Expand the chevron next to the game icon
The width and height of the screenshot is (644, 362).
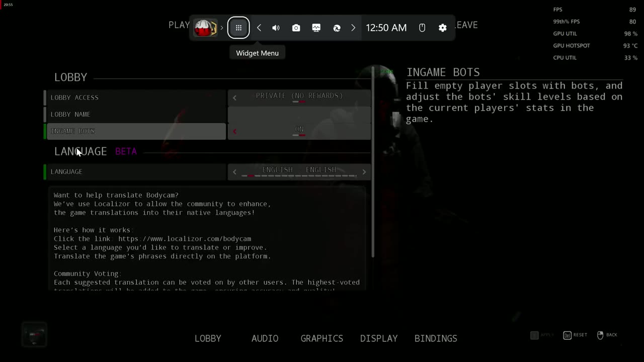coord(221,28)
